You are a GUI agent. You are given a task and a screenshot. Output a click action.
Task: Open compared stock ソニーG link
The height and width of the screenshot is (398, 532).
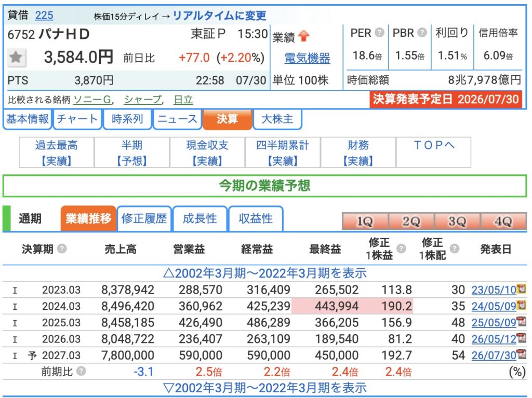click(x=92, y=100)
